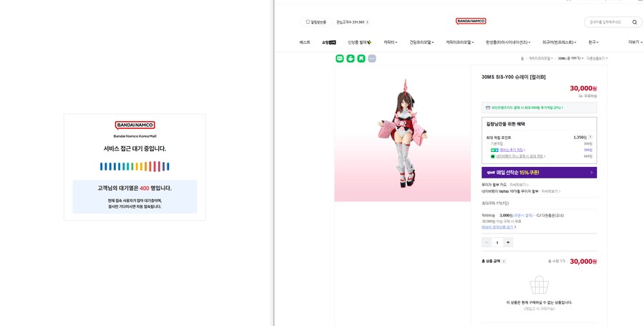Click the total price 30,000원 in order summary

[583, 262]
